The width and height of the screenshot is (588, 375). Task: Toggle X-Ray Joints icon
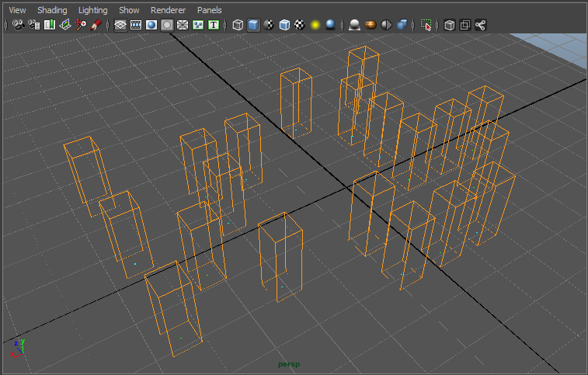[x=480, y=25]
